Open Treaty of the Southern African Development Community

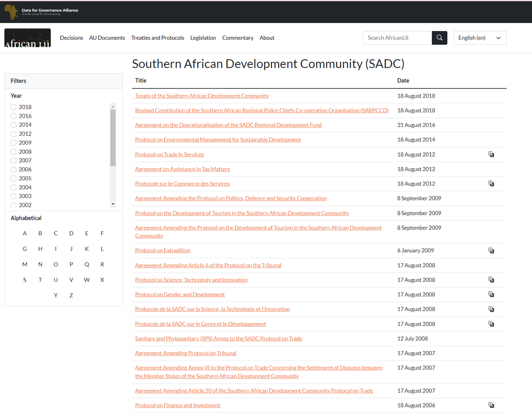pyautogui.click(x=202, y=96)
